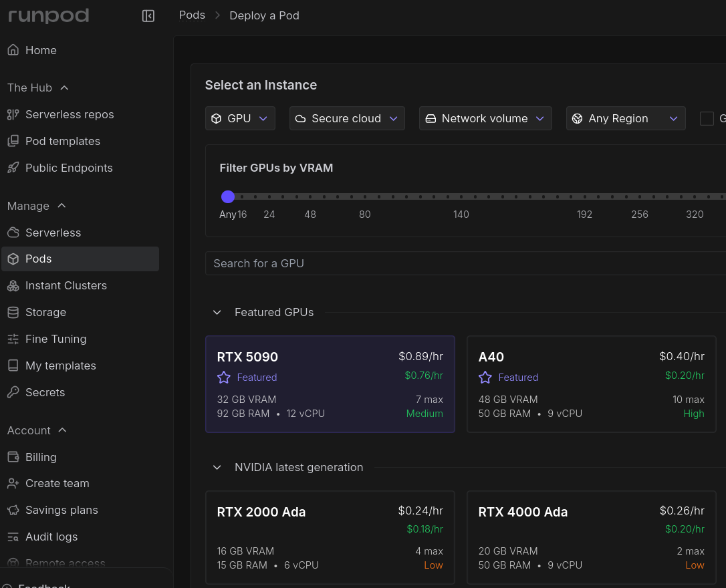Open Serverless repos via its sidebar icon
The image size is (726, 588).
point(13,114)
